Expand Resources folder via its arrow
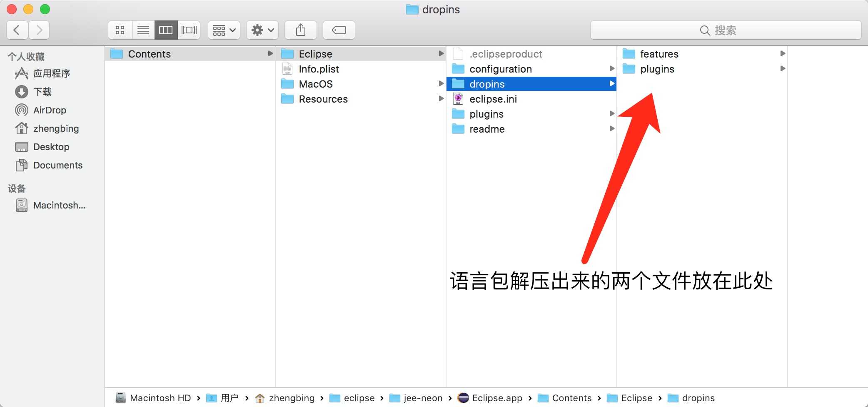 point(441,98)
